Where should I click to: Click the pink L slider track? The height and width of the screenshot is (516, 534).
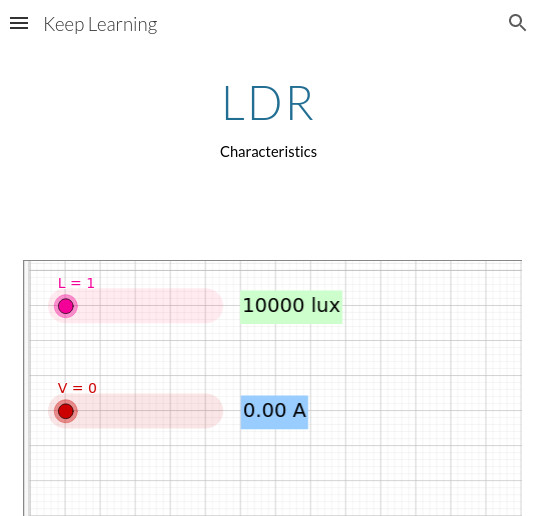coord(136,306)
